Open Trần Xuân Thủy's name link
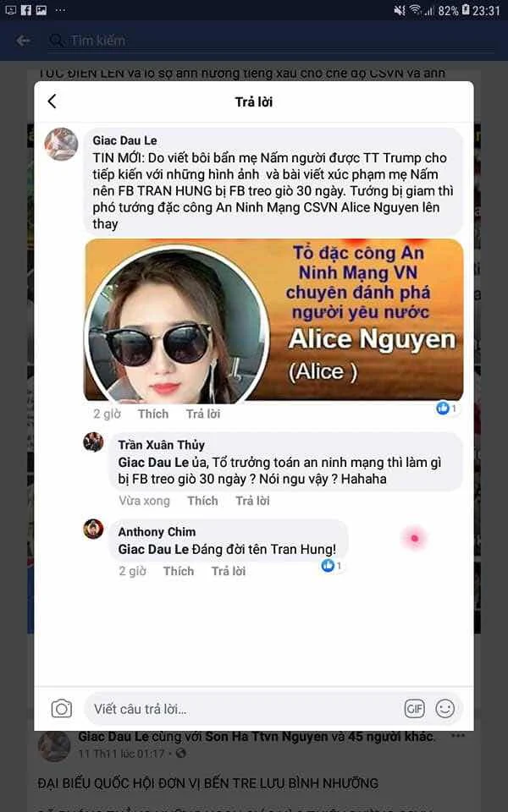The width and height of the screenshot is (508, 812). coord(161,445)
